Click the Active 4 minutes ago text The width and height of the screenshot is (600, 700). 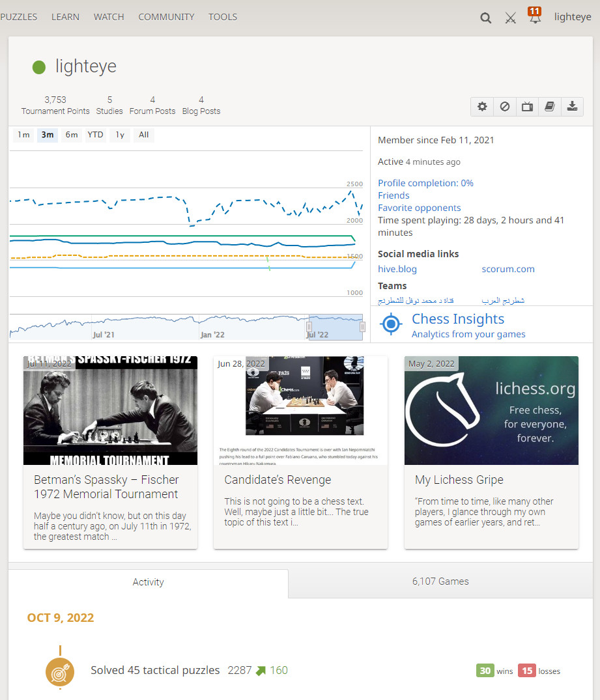419,161
